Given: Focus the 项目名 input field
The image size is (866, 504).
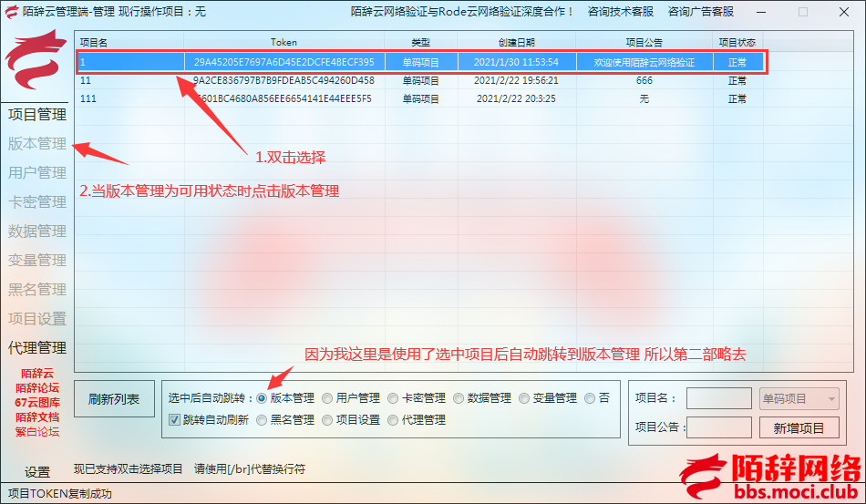Looking at the screenshot, I should [x=719, y=398].
